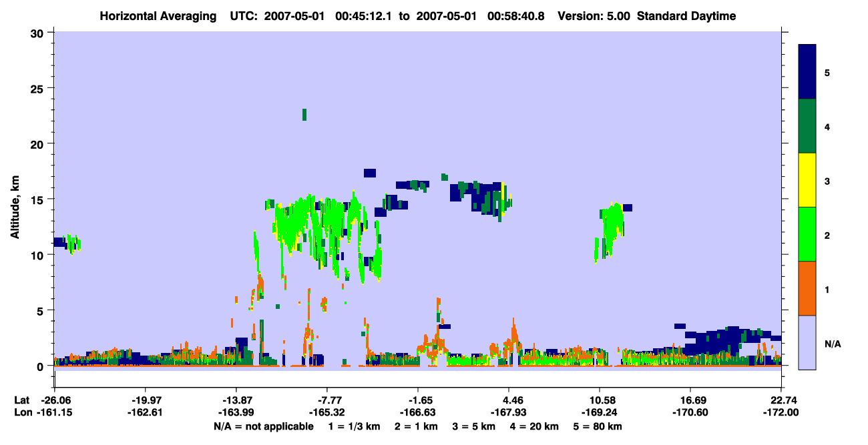
Task: Click the 20 km altitude tick label
Action: point(39,144)
